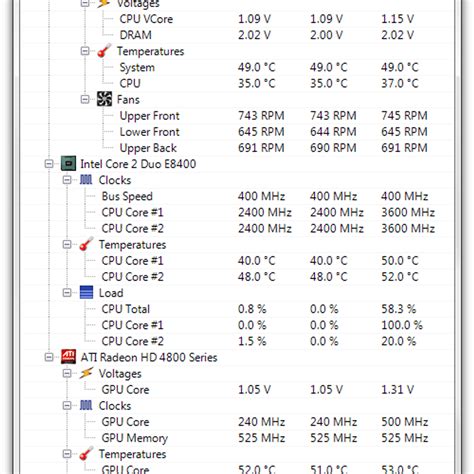This screenshot has height=474, width=474.
Task: Click the Clocks icon under ATI Radeon HD 4800
Action: (x=86, y=406)
